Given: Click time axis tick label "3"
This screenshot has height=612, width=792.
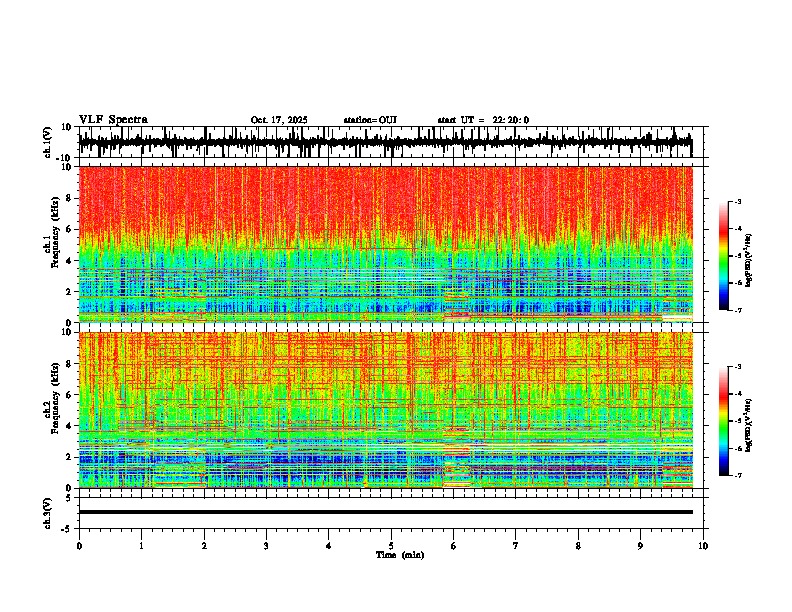Looking at the screenshot, I should click(x=266, y=546).
